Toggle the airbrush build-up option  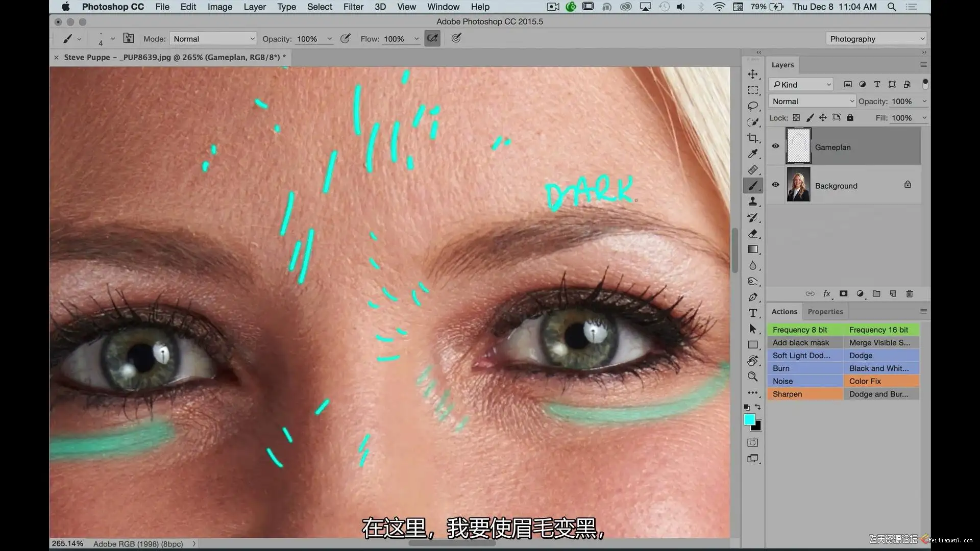pyautogui.click(x=432, y=38)
